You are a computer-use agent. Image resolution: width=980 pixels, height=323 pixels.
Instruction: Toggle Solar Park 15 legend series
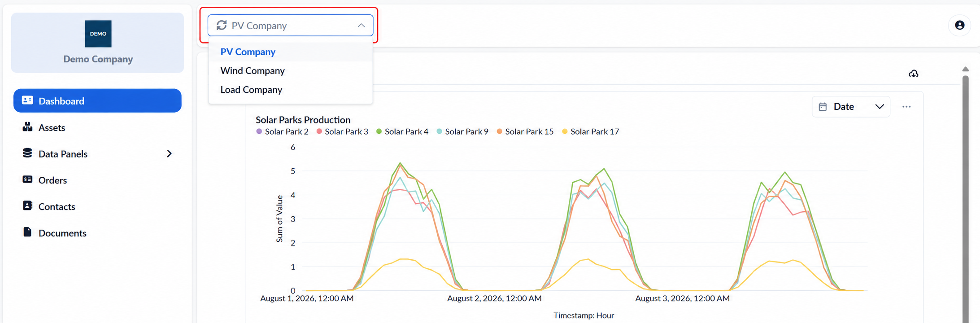coord(525,131)
